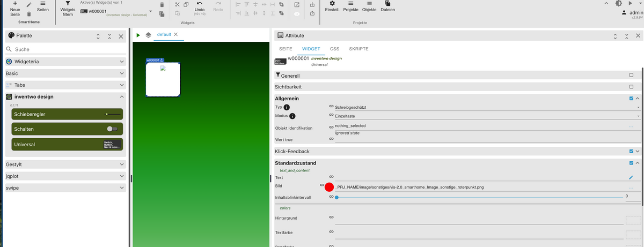
Task: Open the Widgets filtern funnel
Action: click(x=68, y=9)
